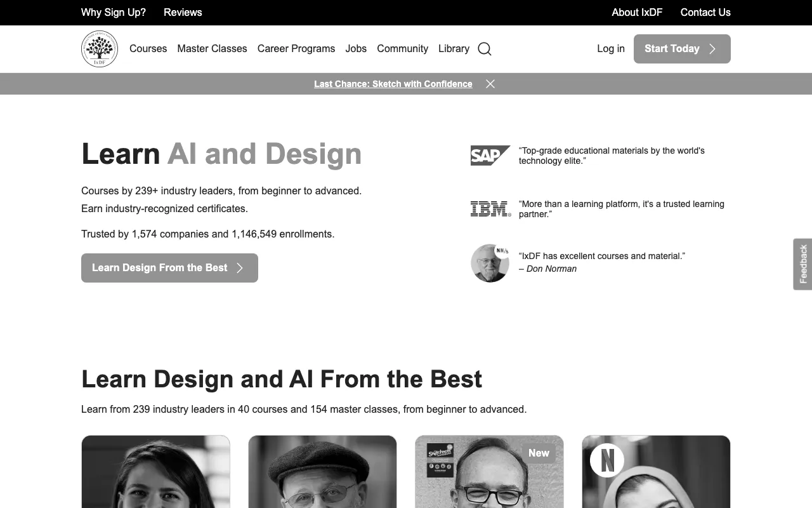The image size is (812, 508).
Task: Click the New badge on course card
Action: [539, 453]
